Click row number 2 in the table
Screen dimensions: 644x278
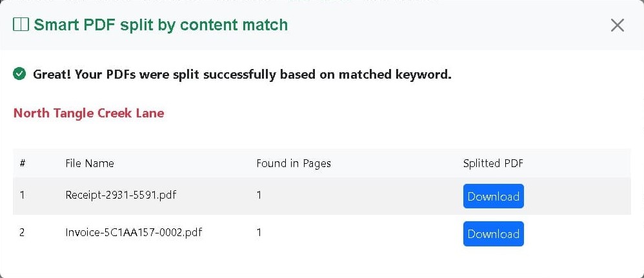point(22,232)
